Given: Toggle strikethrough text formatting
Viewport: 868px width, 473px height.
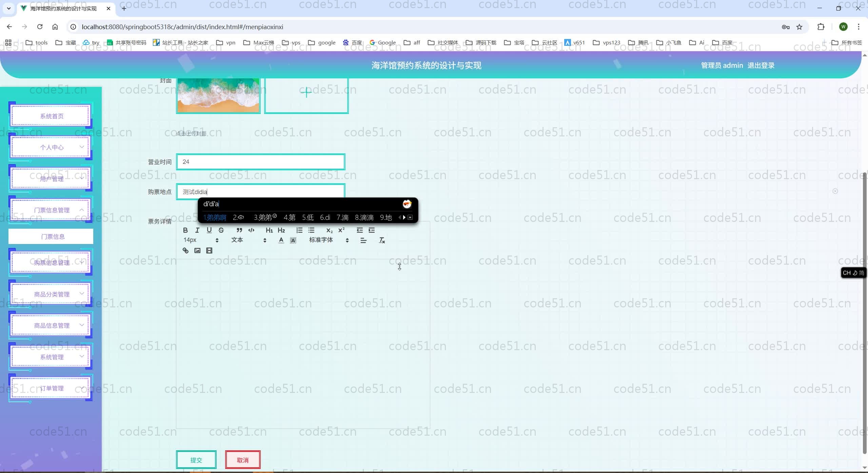Looking at the screenshot, I should (221, 230).
